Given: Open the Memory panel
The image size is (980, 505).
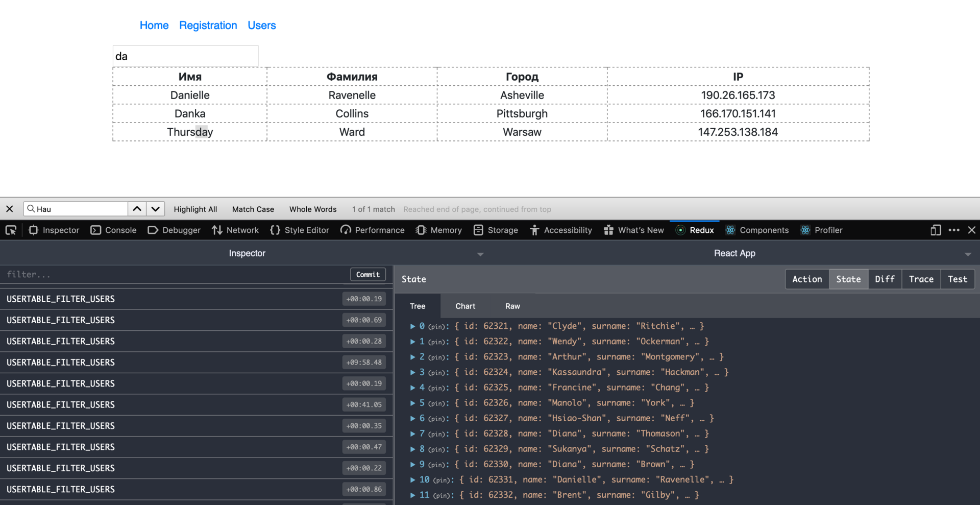Looking at the screenshot, I should 439,230.
